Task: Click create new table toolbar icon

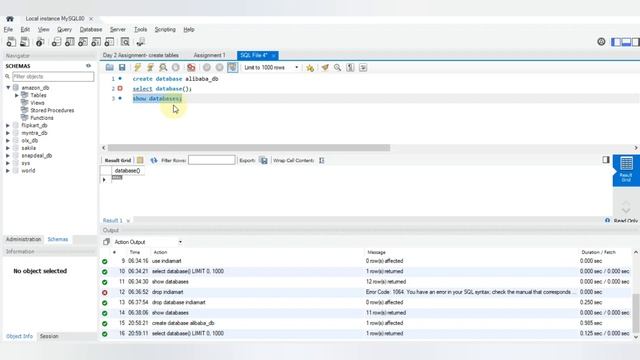Action: tap(69, 42)
